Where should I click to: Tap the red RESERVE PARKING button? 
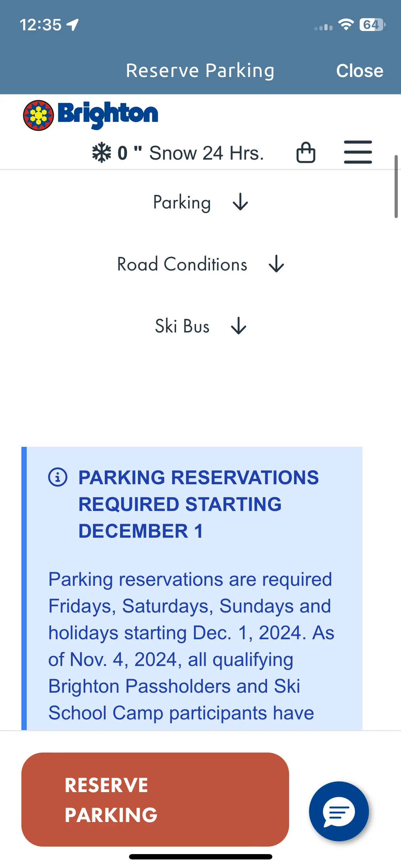pyautogui.click(x=155, y=799)
